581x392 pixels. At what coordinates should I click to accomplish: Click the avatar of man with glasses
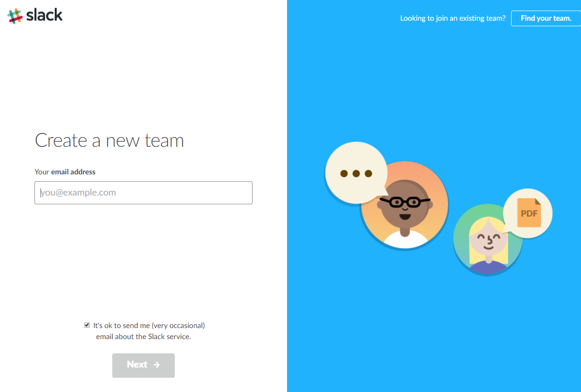[405, 205]
